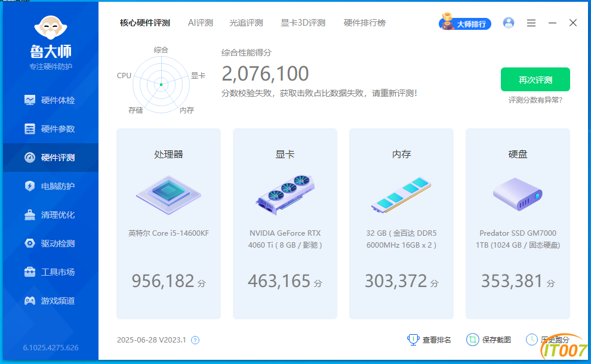Select 硬件参数 text in the sidebar
The image size is (591, 364).
58,129
